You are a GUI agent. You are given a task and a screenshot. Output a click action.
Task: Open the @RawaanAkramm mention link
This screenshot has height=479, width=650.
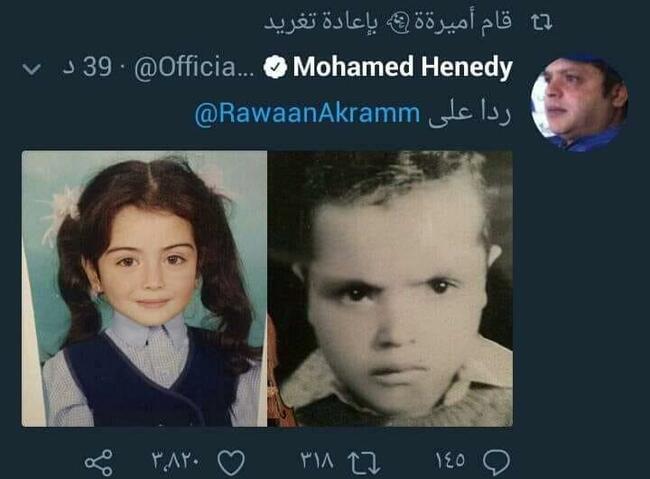(307, 113)
